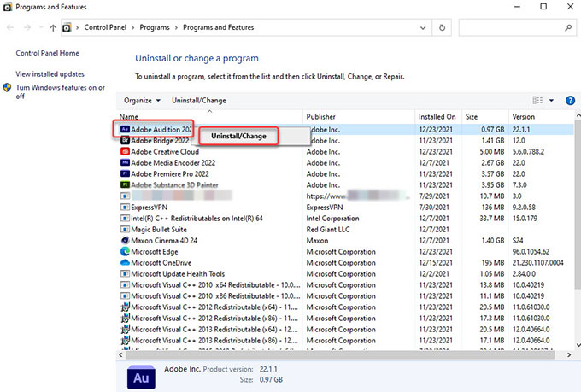Click the vertical scrollbar down arrow
This screenshot has height=392, width=581.
pos(578,345)
